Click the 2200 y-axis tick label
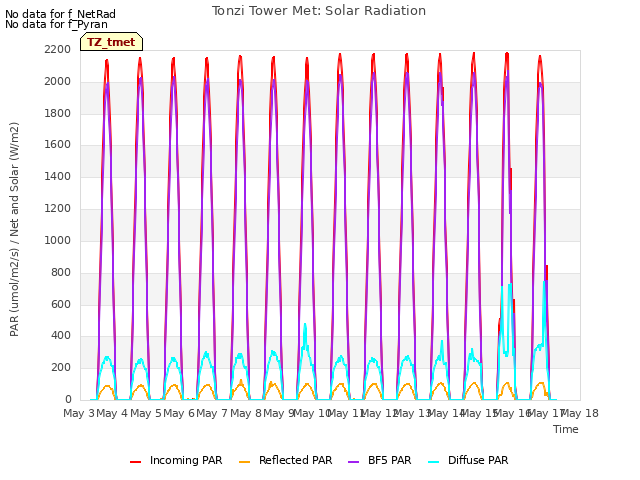Viewport: 640px width, 480px height. (x=58, y=49)
